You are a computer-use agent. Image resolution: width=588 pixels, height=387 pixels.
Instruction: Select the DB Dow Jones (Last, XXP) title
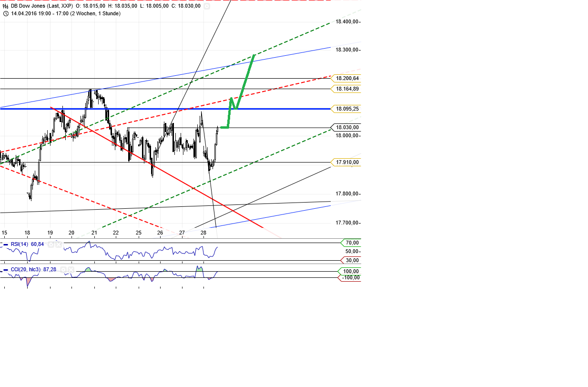coord(42,6)
